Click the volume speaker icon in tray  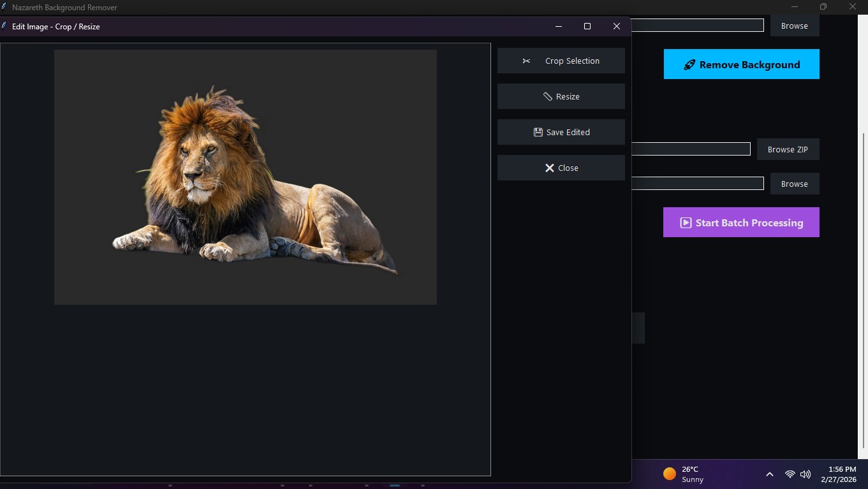[805, 474]
